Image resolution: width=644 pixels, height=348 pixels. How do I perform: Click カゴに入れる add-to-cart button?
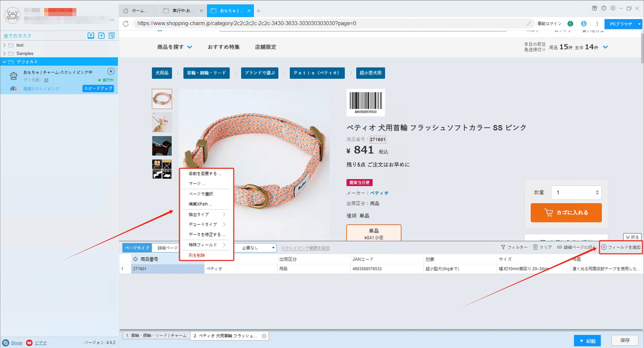566,212
